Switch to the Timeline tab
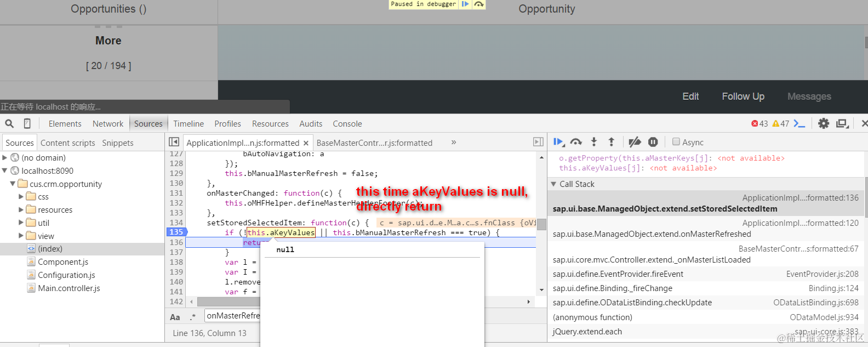Image resolution: width=868 pixels, height=347 pixels. pos(189,124)
